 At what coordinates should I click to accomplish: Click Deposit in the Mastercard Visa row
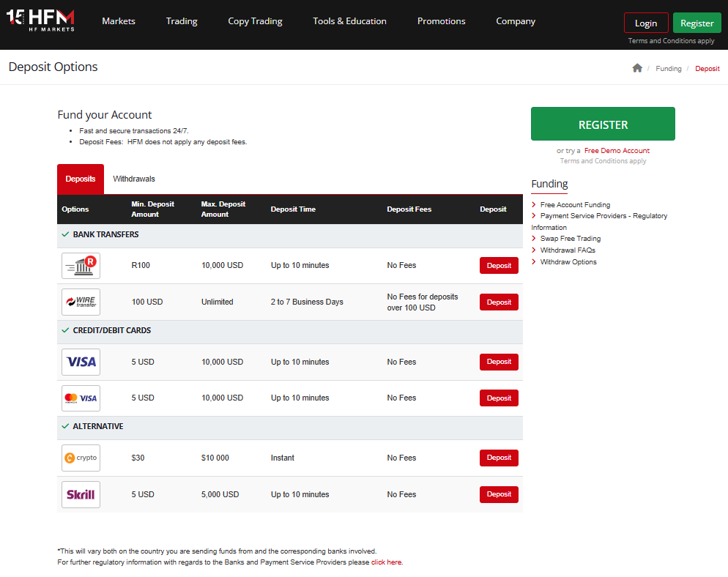(499, 398)
